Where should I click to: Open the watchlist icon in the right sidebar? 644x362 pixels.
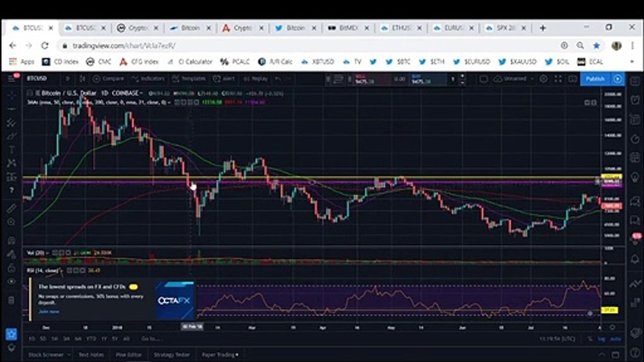[635, 80]
